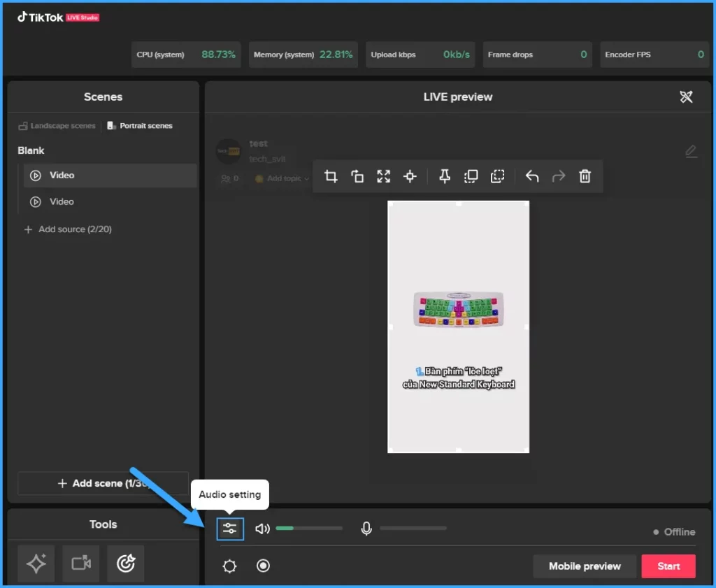Delete the selected source with the trash icon
The width and height of the screenshot is (716, 588).
tap(585, 177)
